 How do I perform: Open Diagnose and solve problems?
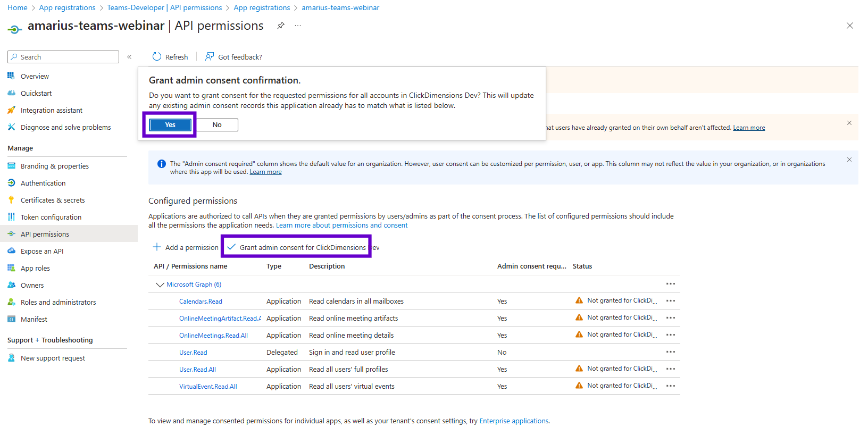[65, 127]
